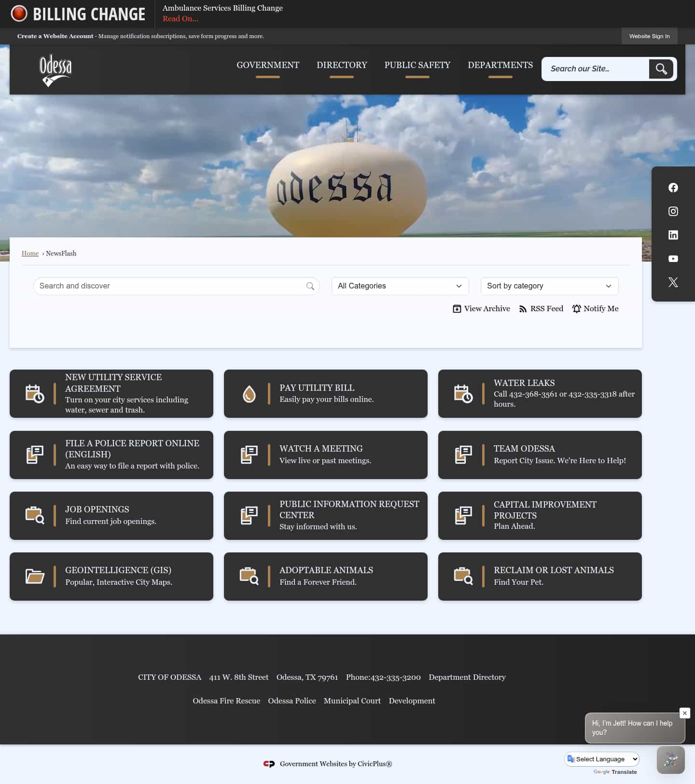
Task: Click the site search magnifier button
Action: click(661, 69)
